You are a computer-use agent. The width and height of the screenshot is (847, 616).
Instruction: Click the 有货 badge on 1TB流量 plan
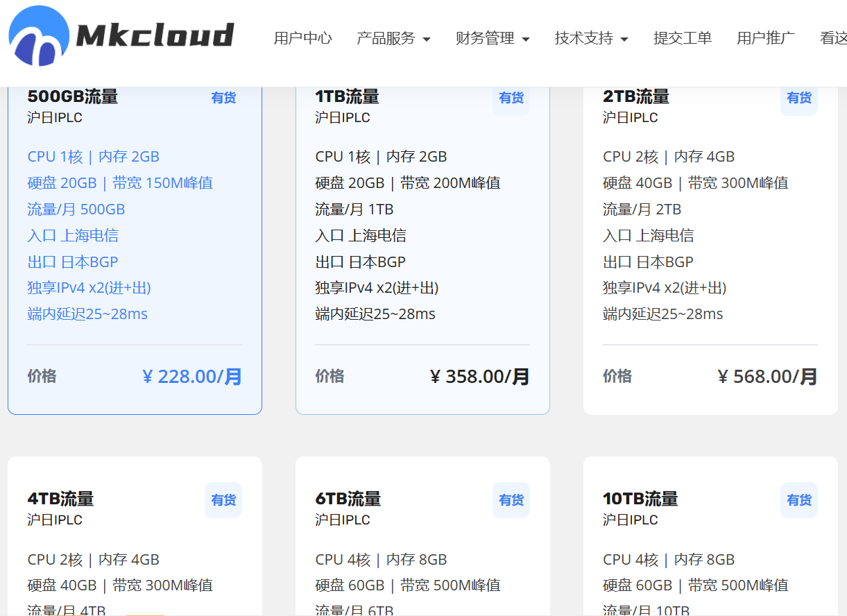tap(511, 98)
